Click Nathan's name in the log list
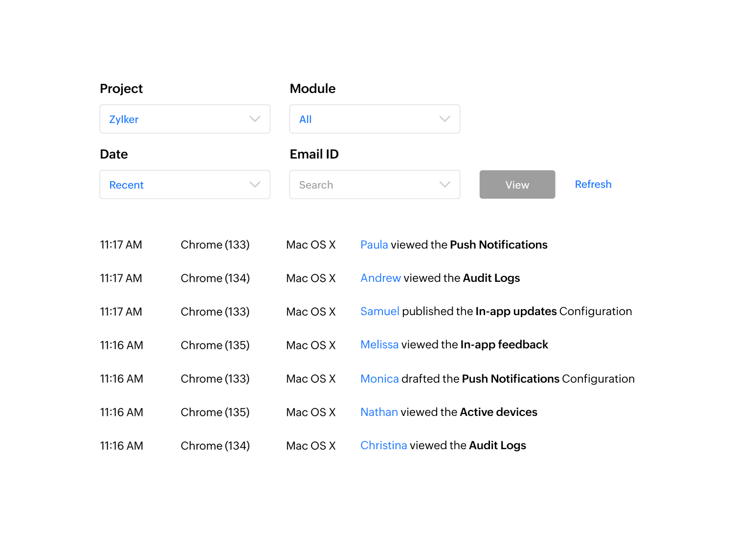This screenshot has width=756, height=548. tap(379, 412)
